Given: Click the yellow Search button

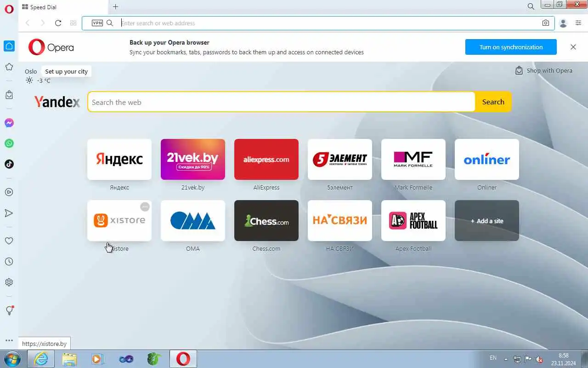Looking at the screenshot, I should (493, 102).
